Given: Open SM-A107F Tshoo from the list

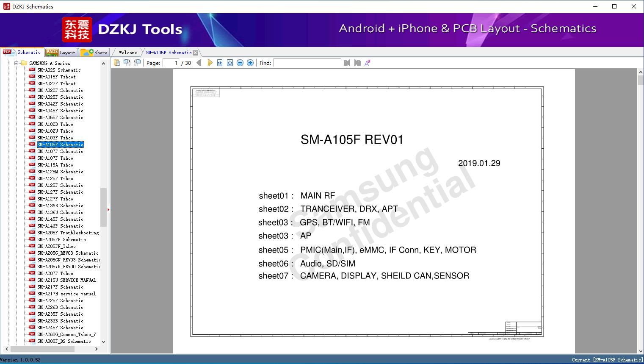Looking at the screenshot, I should (55, 158).
